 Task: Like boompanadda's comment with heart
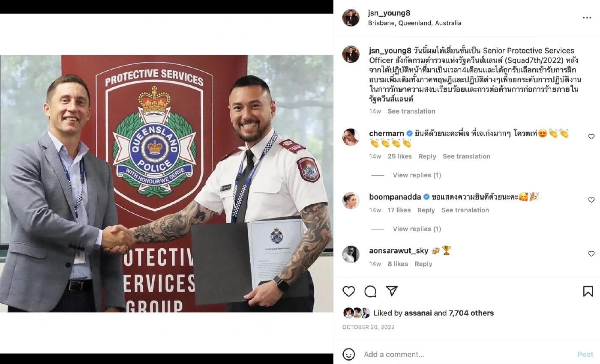click(591, 200)
